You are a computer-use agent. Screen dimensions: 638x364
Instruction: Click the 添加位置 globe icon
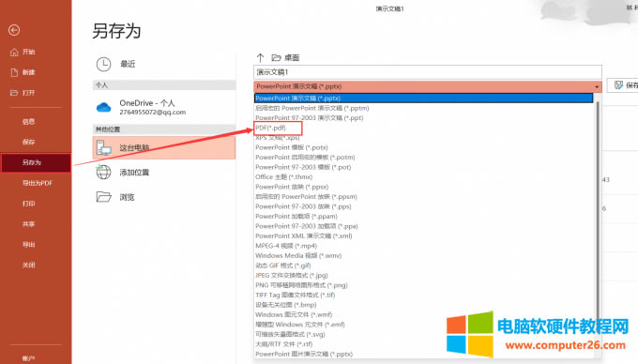(x=103, y=172)
